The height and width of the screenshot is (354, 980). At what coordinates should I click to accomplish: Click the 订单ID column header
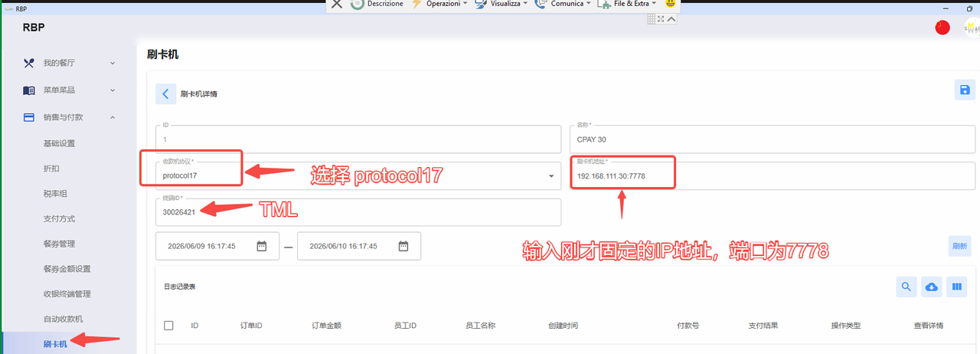click(x=251, y=326)
